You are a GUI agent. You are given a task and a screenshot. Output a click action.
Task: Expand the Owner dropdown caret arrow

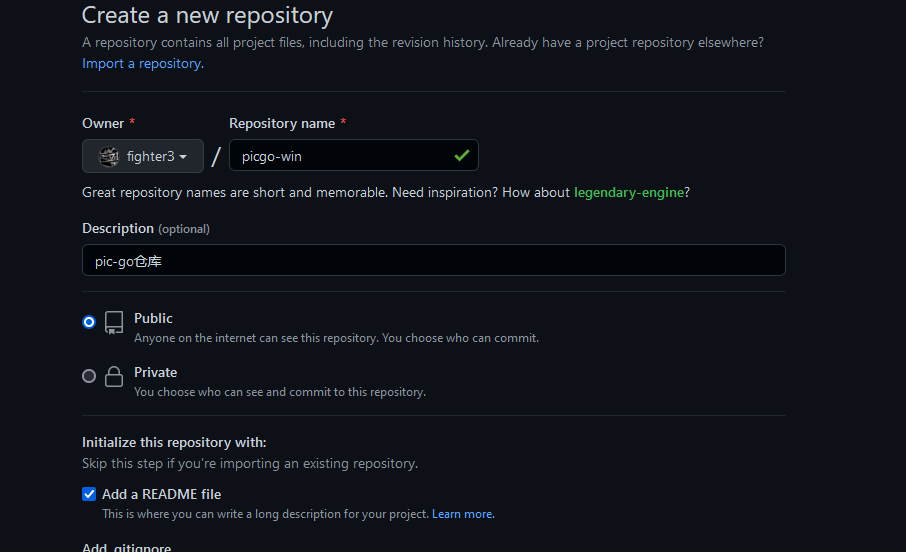tap(184, 157)
